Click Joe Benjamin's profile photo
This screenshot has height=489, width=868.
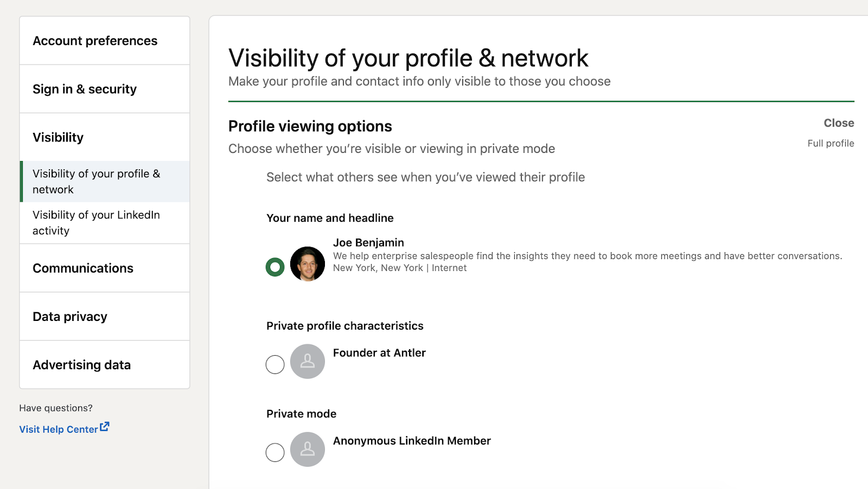pyautogui.click(x=308, y=264)
